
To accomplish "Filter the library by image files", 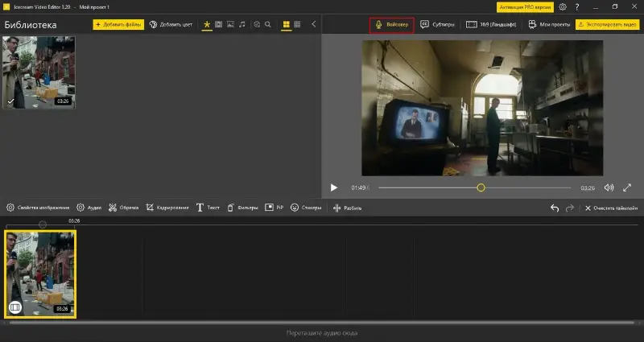I will tap(230, 25).
